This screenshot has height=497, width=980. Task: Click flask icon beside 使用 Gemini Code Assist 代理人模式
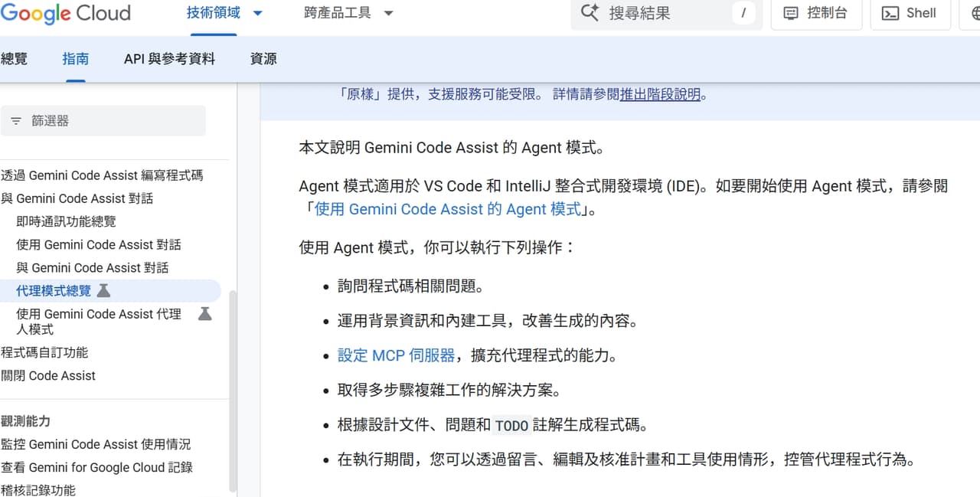pos(204,313)
